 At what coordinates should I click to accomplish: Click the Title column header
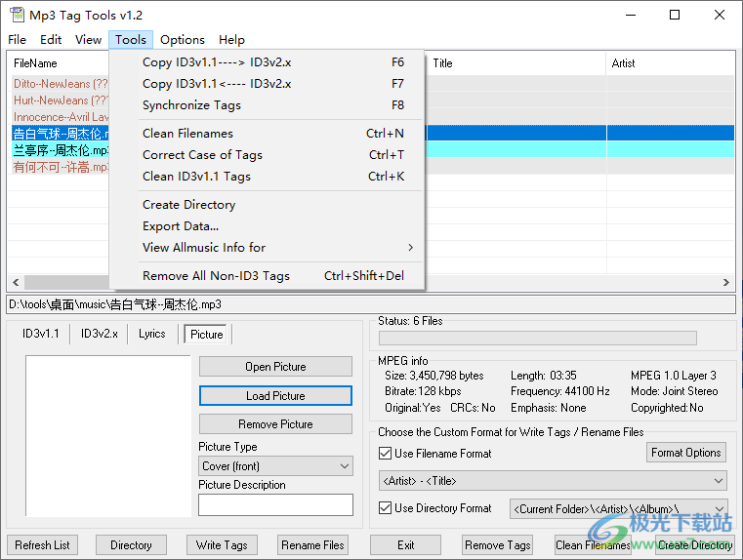516,63
